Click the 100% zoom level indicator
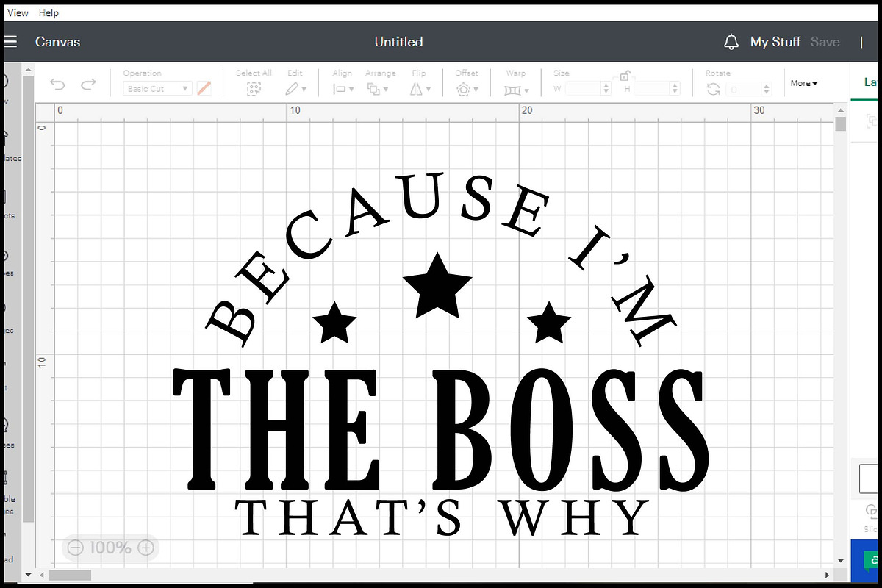 [110, 548]
